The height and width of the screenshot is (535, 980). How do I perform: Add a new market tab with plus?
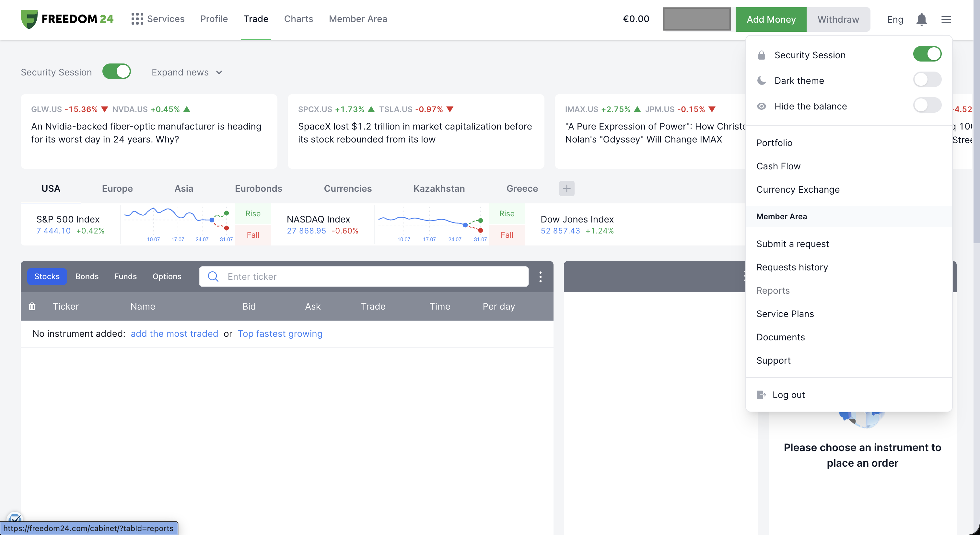(566, 188)
